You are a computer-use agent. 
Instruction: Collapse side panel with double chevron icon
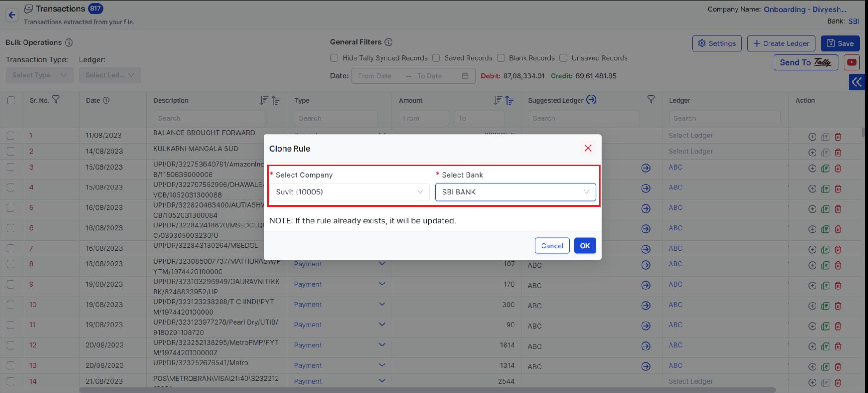pyautogui.click(x=857, y=82)
